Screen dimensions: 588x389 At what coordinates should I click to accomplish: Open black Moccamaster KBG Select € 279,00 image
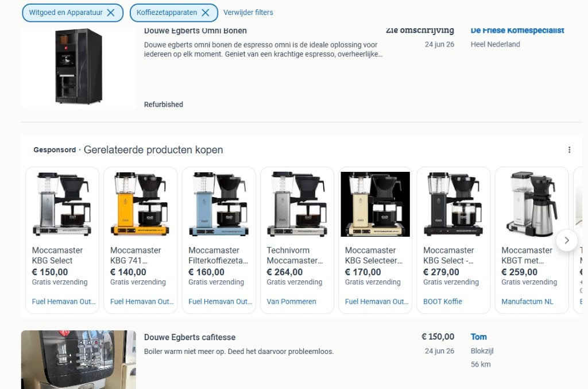pyautogui.click(x=454, y=204)
